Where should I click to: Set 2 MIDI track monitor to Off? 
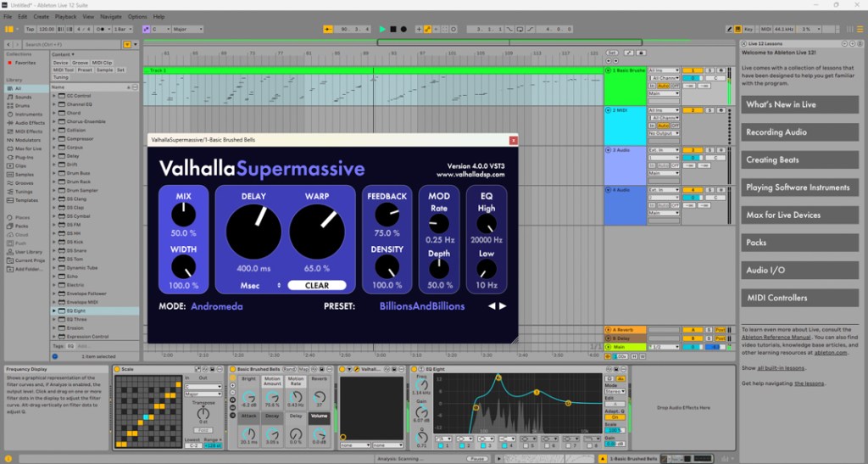tap(676, 126)
